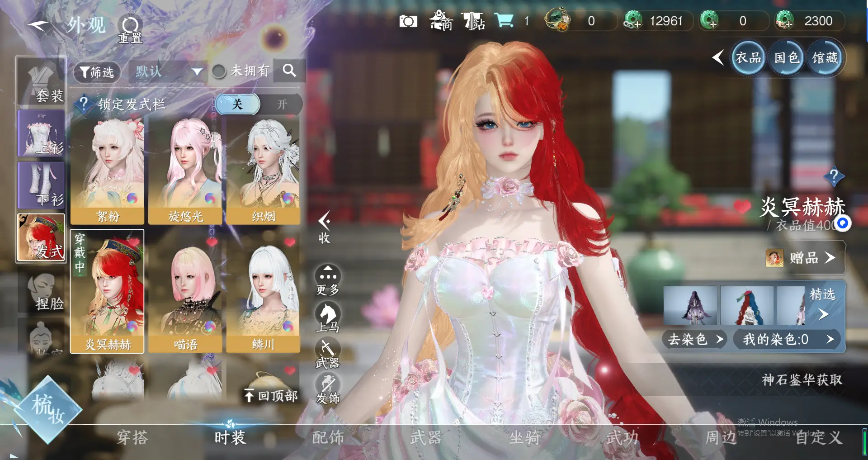Toggle the 发饰 hair ornament icon
Image resolution: width=868 pixels, height=460 pixels.
(x=328, y=389)
